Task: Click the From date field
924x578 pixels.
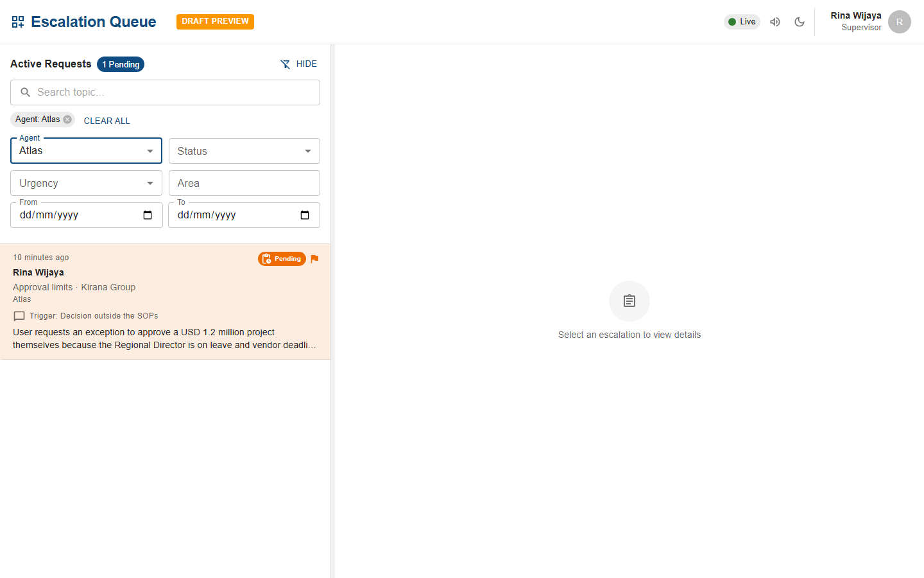Action: click(x=86, y=215)
